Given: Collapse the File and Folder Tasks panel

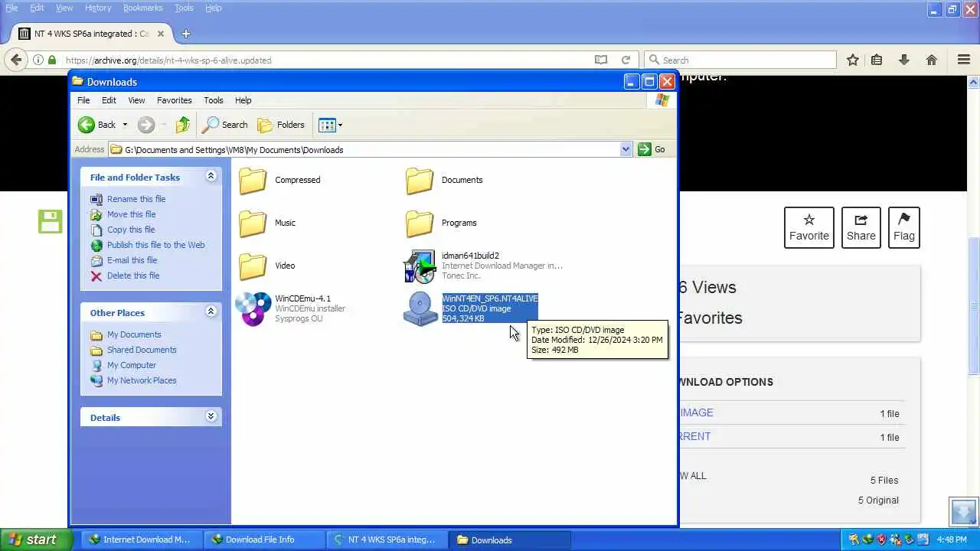Looking at the screenshot, I should (x=211, y=177).
